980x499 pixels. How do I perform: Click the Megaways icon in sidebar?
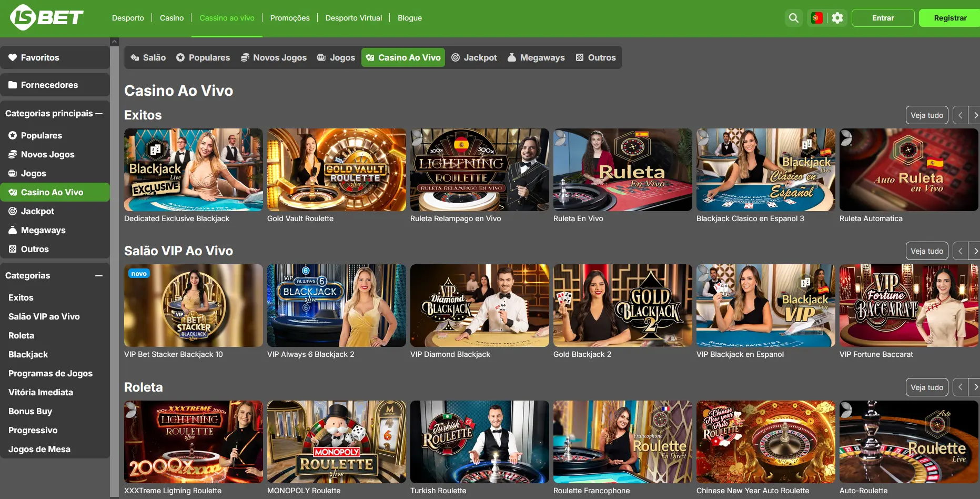pos(13,230)
